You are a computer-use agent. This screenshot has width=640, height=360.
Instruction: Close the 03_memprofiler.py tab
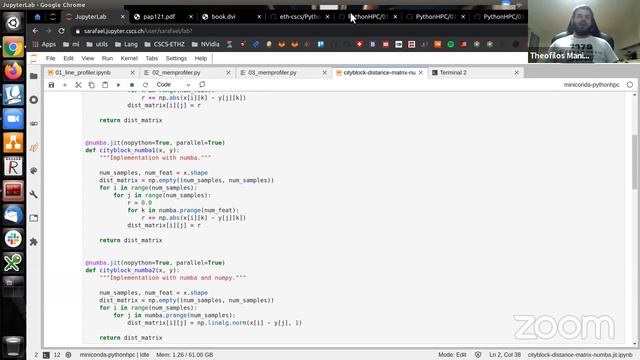pos(324,73)
